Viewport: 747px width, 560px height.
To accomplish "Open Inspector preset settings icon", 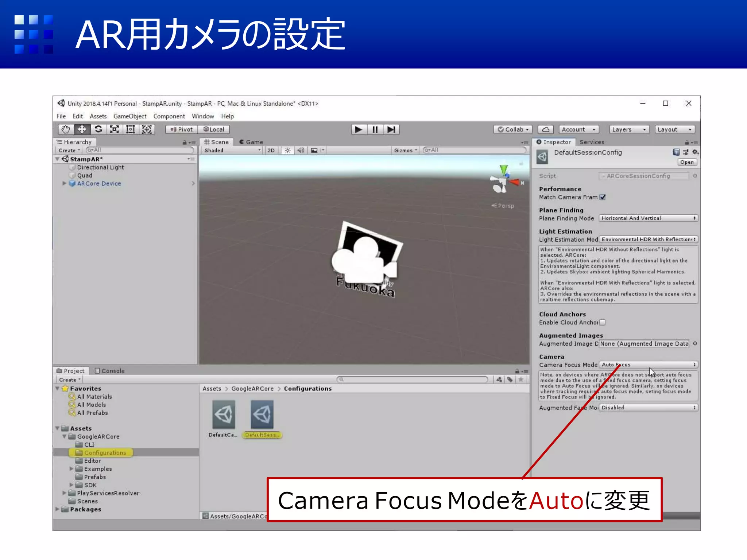I will click(x=686, y=152).
